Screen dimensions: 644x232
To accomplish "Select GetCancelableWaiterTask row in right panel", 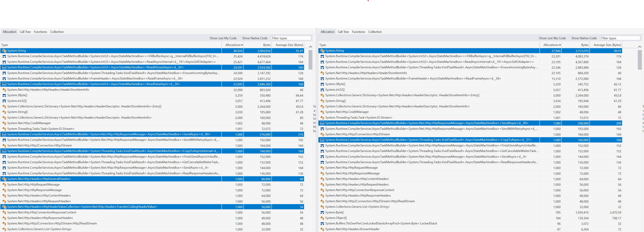I will [x=470, y=151].
